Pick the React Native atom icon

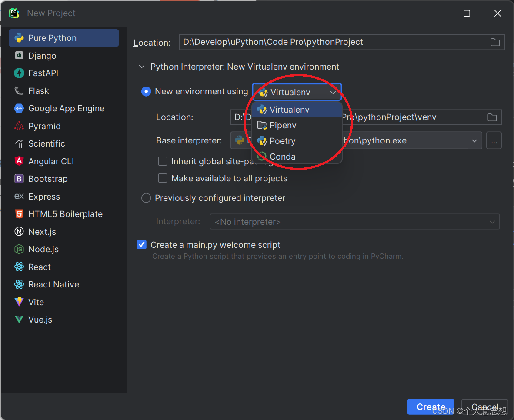coord(19,284)
